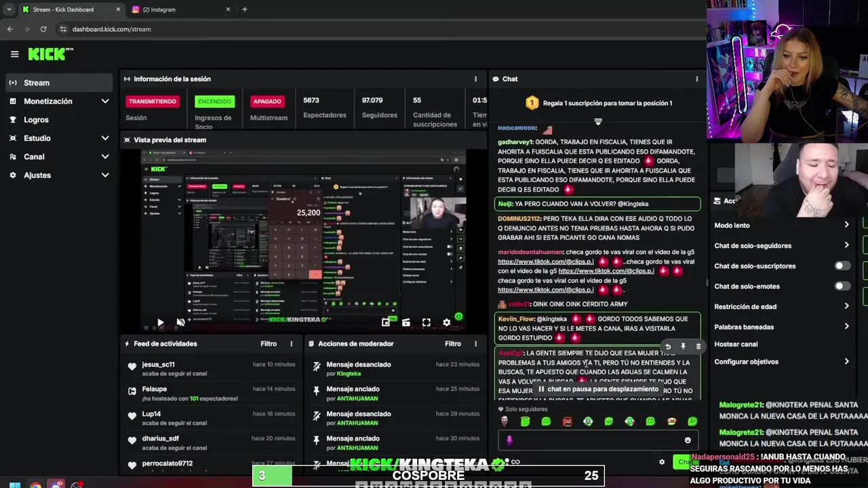Click the APAGADO Multistream badge
The image size is (868, 488).
(267, 102)
